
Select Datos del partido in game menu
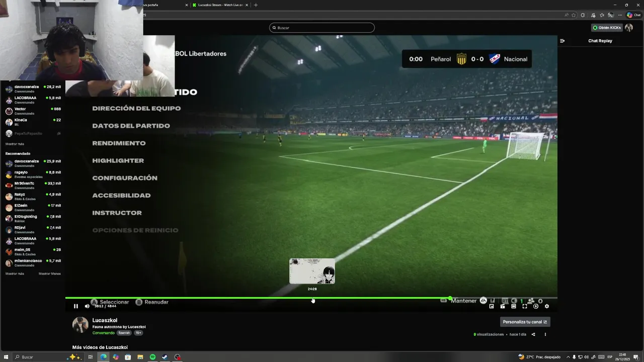click(131, 126)
